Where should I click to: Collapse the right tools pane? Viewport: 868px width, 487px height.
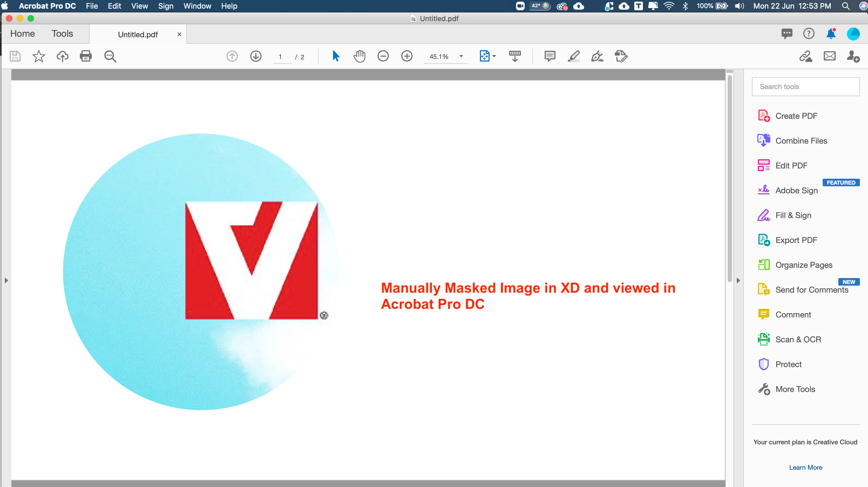[x=738, y=280]
